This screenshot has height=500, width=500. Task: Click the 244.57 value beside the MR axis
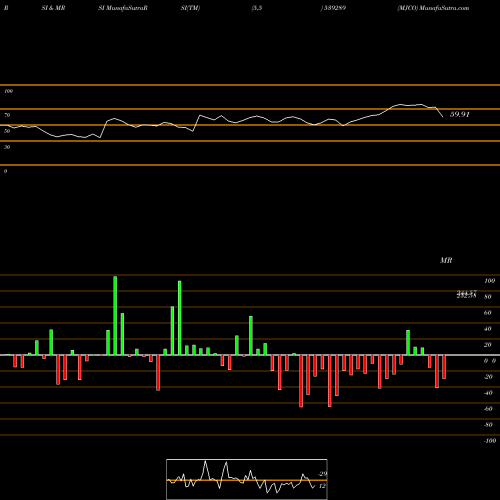pyautogui.click(x=467, y=292)
